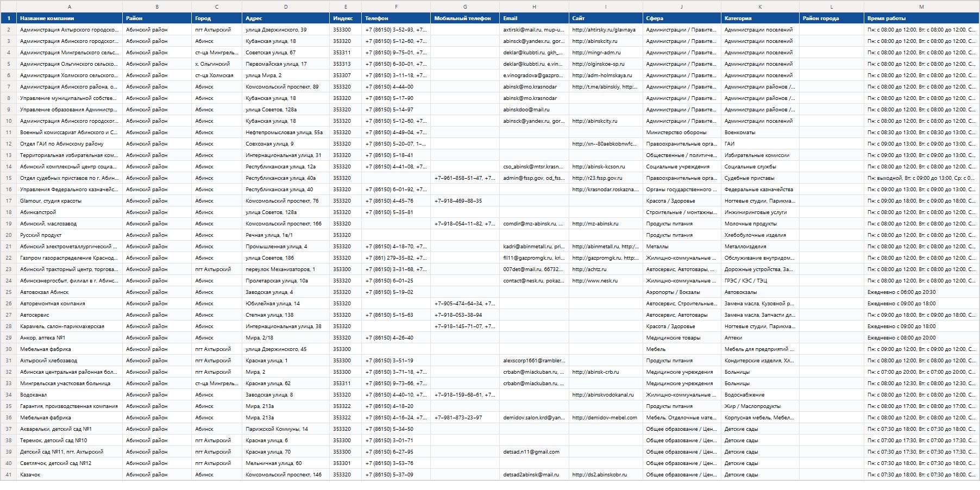
Task: Select cell 'Отдел ГАИ по Абинскому району'
Action: pyautogui.click(x=70, y=144)
